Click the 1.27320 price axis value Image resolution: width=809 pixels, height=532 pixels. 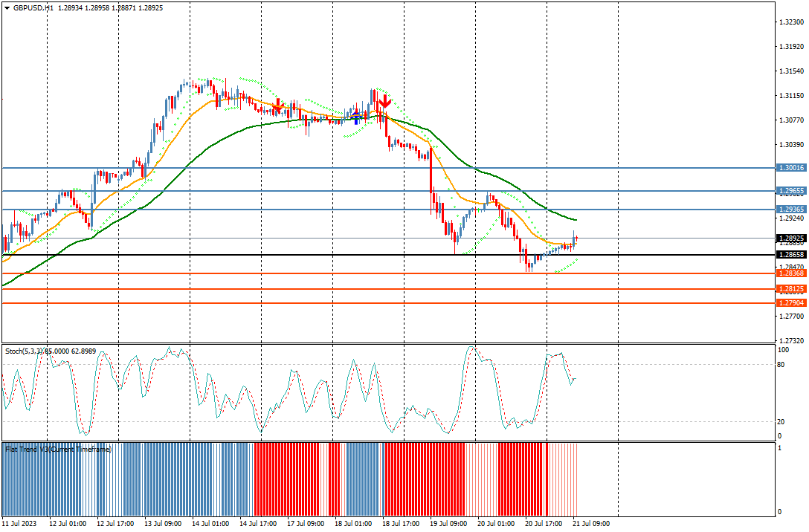(791, 341)
